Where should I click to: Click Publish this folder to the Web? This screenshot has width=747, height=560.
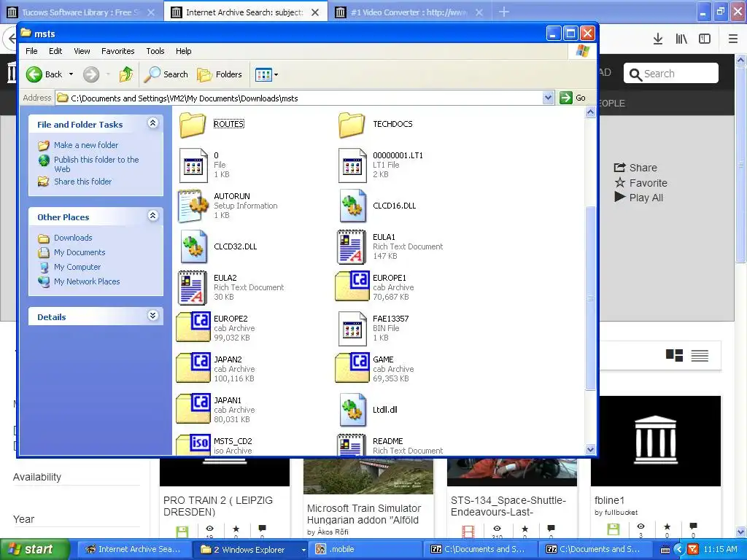click(x=96, y=164)
